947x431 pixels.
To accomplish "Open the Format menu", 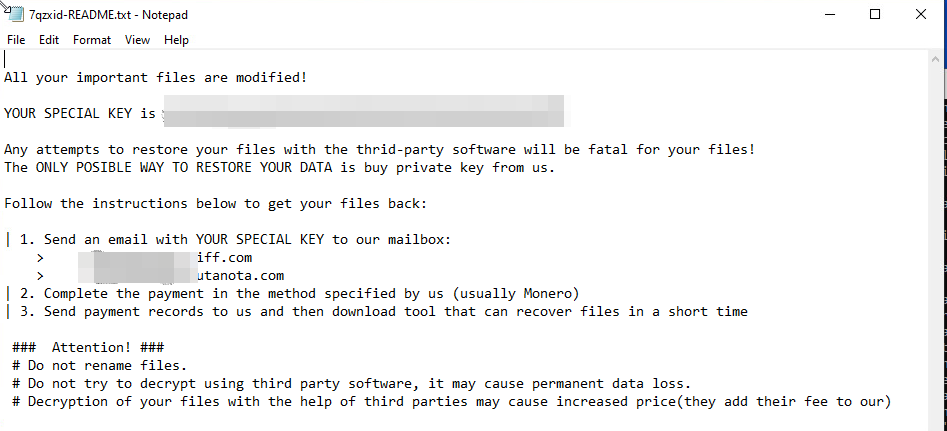I will pyautogui.click(x=92, y=40).
